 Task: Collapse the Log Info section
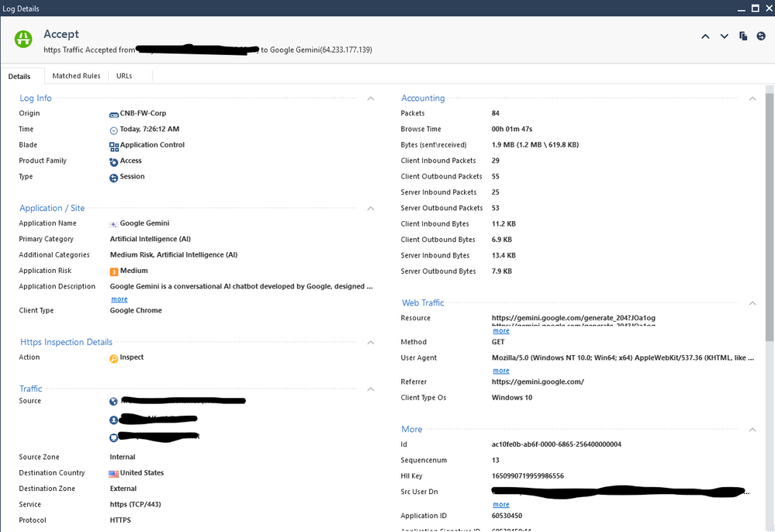point(371,98)
